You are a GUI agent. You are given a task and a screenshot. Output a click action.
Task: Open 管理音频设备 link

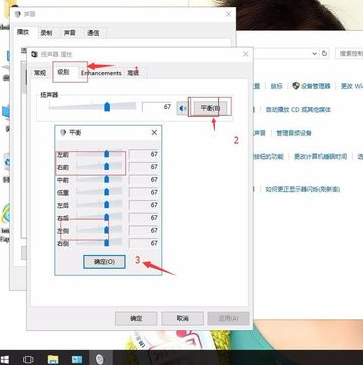(x=294, y=133)
